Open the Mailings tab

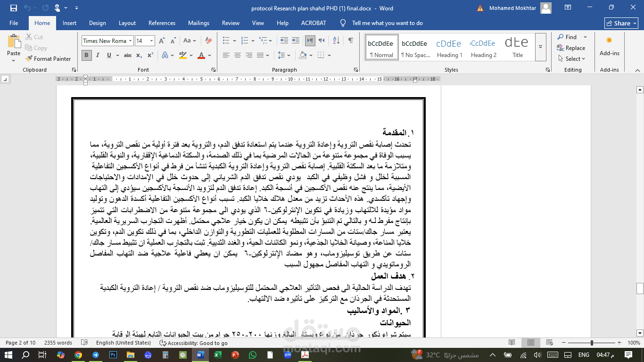point(198,23)
